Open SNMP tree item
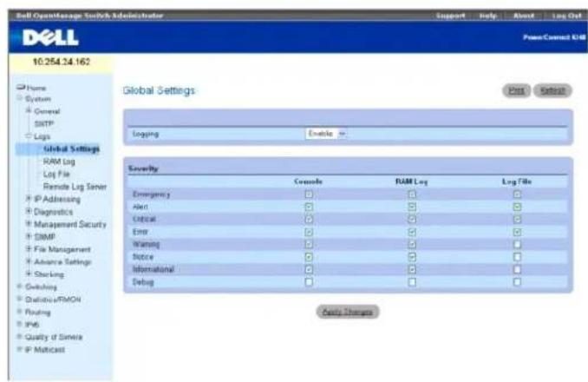This screenshot has height=382, width=588. [x=44, y=237]
